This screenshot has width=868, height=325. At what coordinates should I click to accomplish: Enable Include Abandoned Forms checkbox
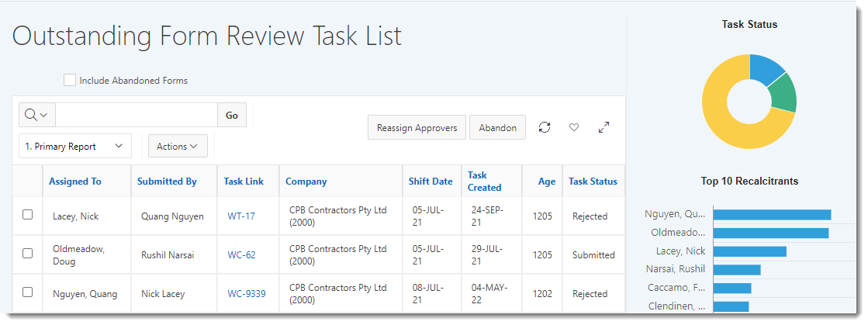(x=70, y=80)
